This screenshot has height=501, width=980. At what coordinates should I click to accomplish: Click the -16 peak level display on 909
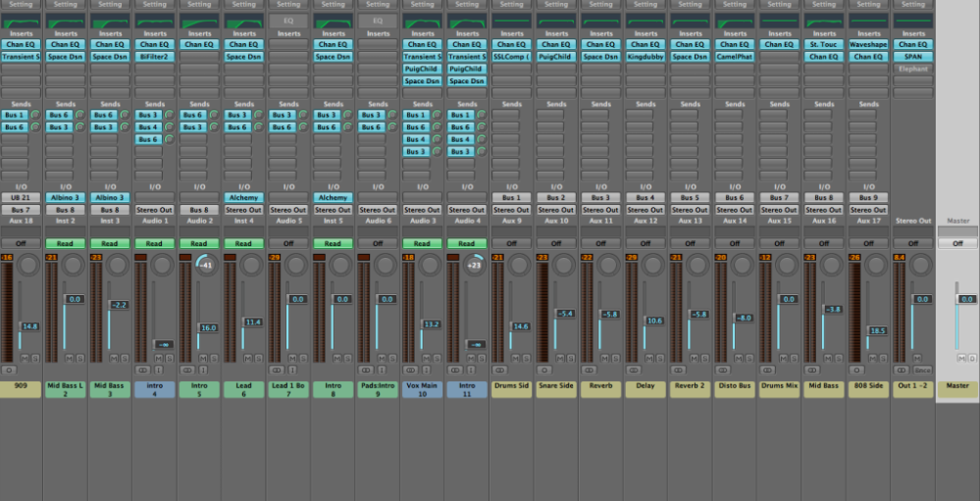8,258
